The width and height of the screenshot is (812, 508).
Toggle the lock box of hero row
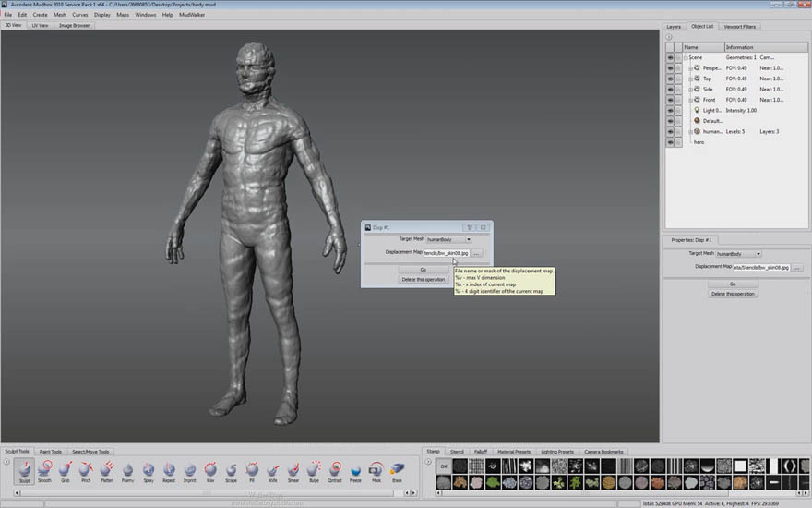[x=678, y=142]
